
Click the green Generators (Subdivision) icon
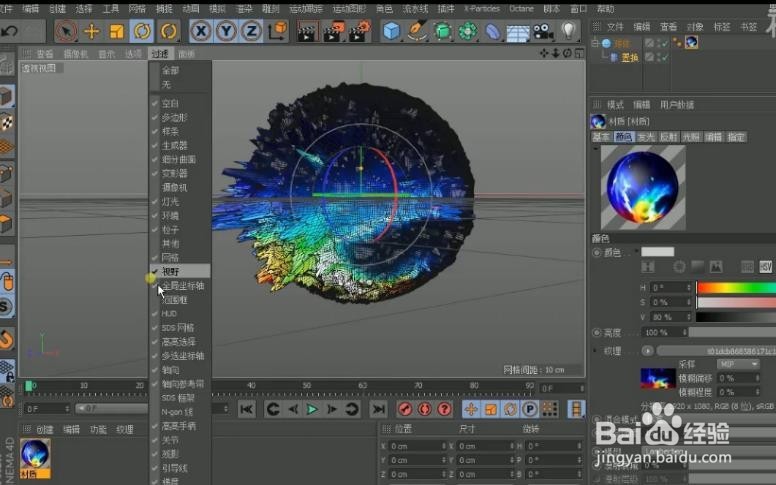(x=442, y=31)
